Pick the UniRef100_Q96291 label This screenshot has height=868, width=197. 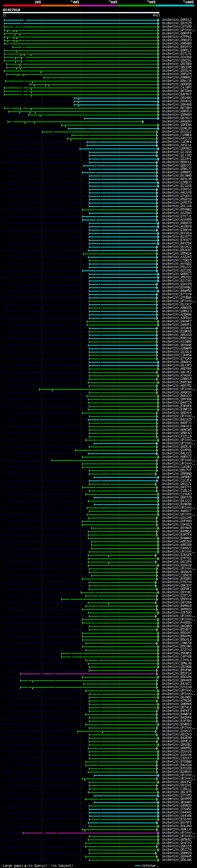pos(177,61)
